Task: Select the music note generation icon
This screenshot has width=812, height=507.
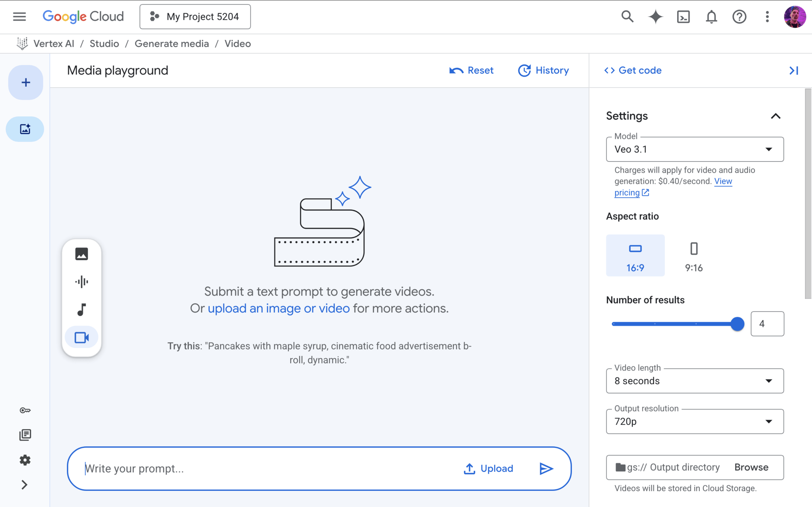Action: click(81, 309)
